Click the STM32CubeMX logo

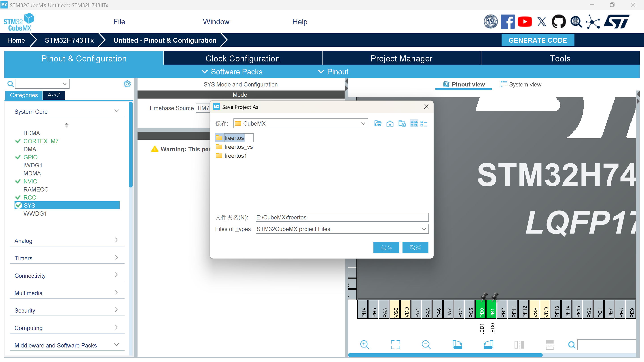(19, 22)
